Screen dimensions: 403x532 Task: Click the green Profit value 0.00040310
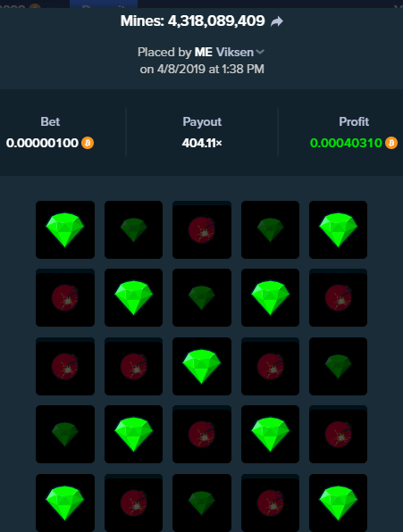[346, 143]
